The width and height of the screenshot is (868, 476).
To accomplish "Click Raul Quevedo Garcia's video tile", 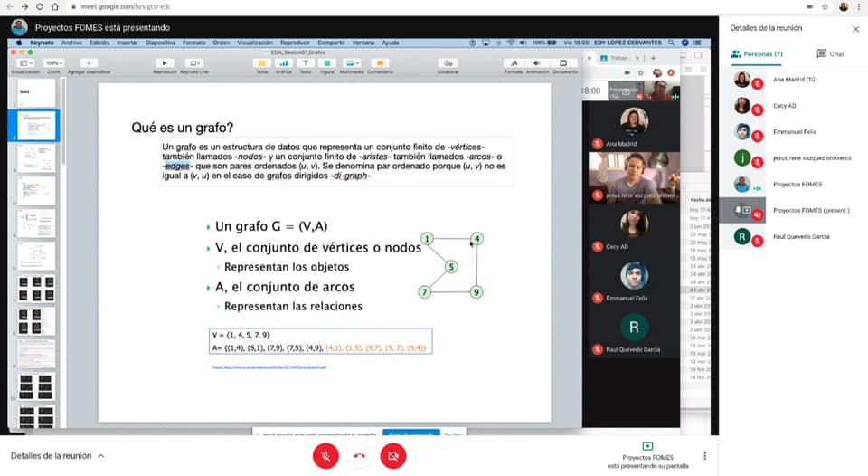I will click(x=634, y=332).
